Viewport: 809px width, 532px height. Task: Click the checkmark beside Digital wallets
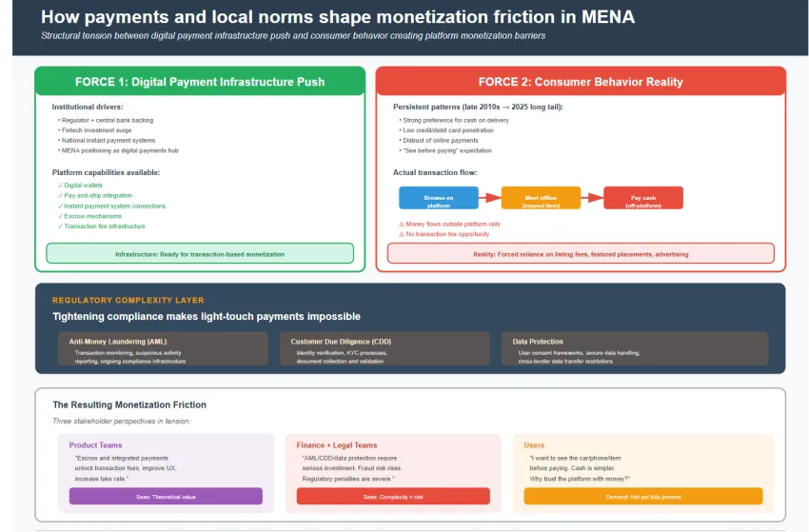click(60, 185)
